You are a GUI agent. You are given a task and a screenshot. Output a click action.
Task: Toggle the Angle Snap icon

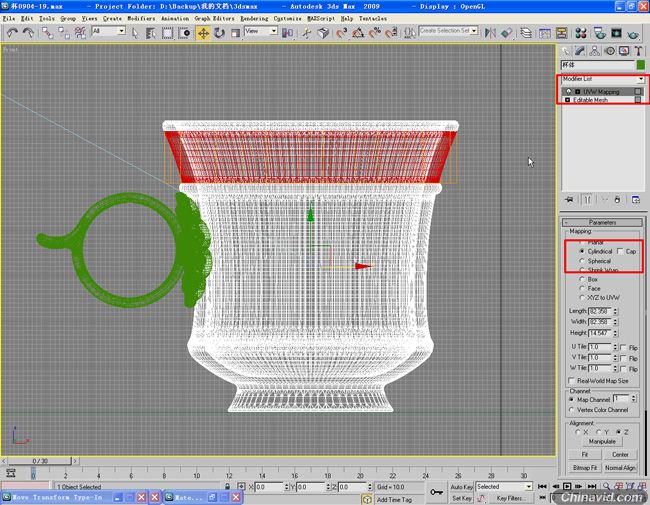coord(358,33)
